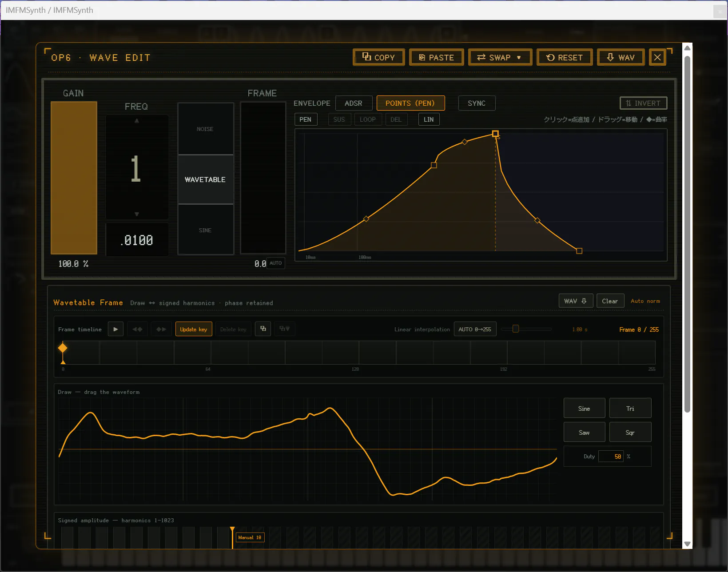Click the FRAME position bar
The height and width of the screenshot is (572, 728).
(x=263, y=178)
